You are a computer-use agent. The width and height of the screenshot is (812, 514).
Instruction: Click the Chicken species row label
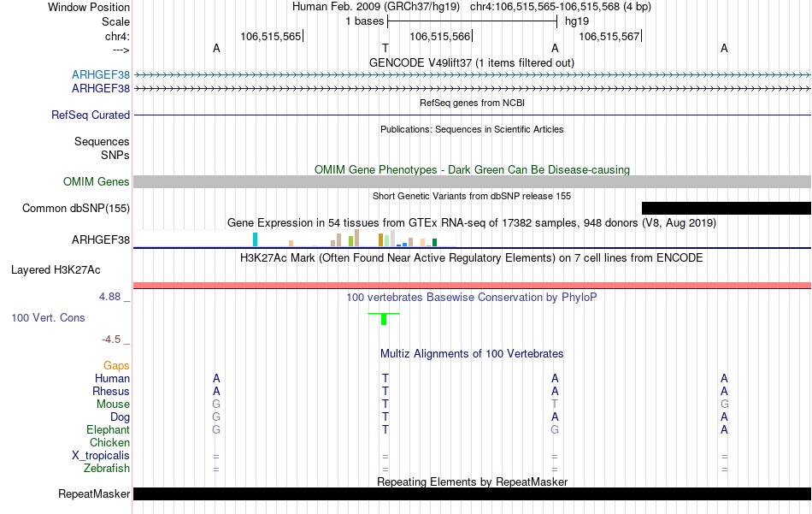[109, 442]
